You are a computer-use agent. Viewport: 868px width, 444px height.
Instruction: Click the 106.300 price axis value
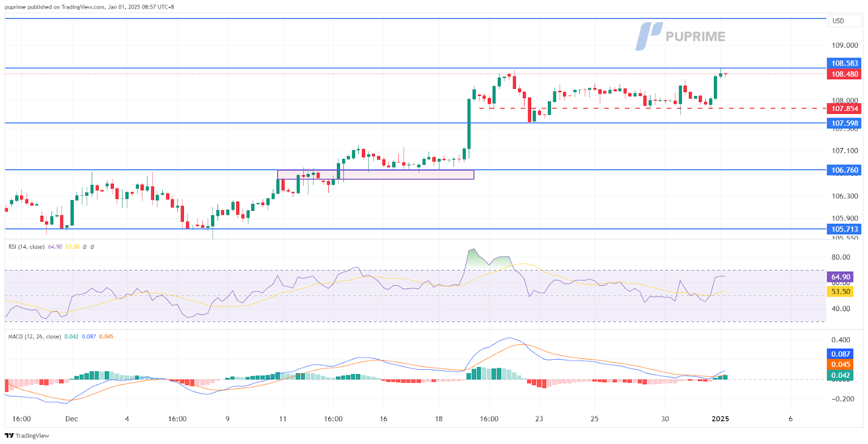coord(845,196)
